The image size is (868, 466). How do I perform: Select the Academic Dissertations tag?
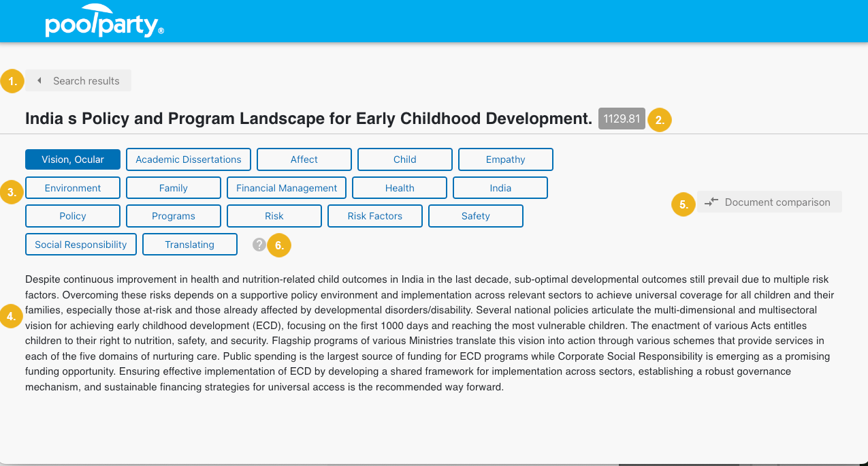point(189,159)
